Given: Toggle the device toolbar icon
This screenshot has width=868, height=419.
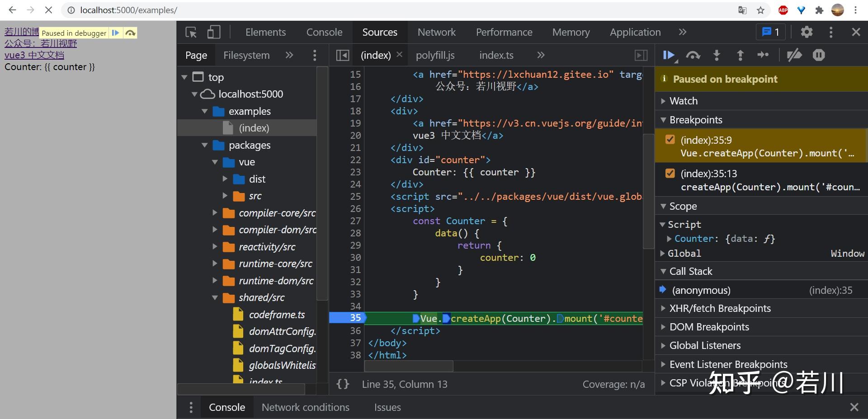Looking at the screenshot, I should tap(213, 32).
